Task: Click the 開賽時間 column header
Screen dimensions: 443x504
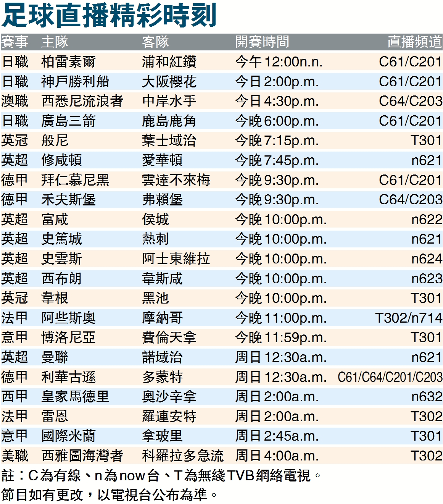Action: pos(262,42)
